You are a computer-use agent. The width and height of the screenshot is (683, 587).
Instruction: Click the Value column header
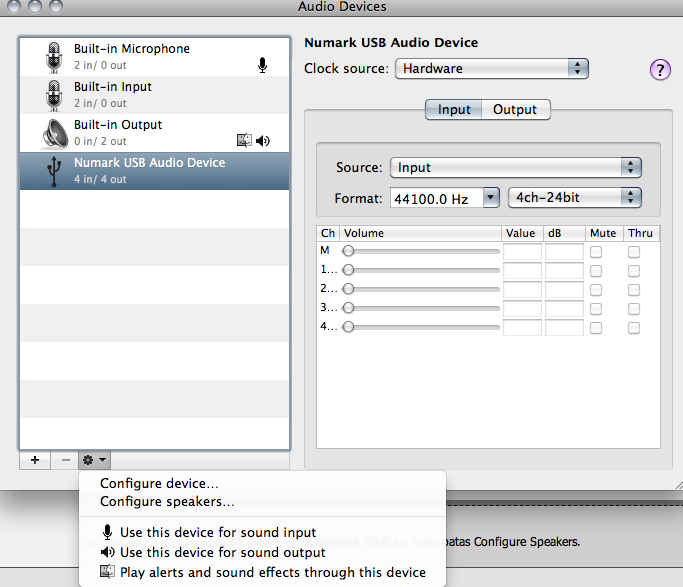pyautogui.click(x=522, y=233)
